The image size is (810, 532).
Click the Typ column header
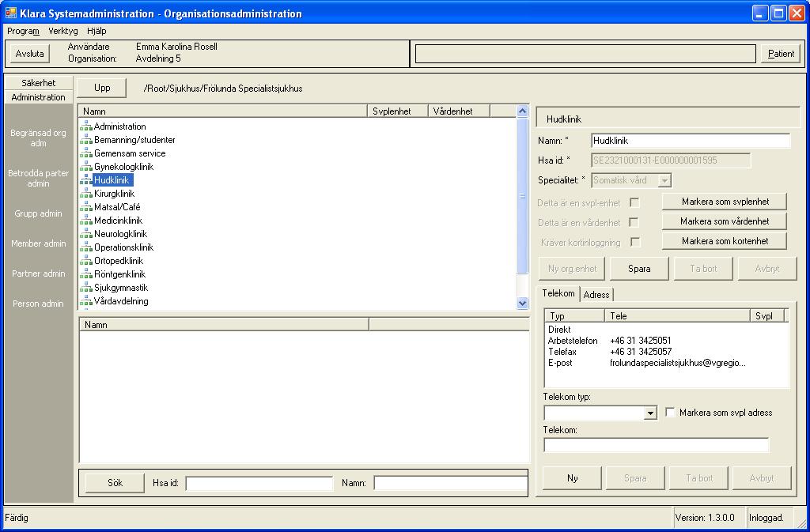(574, 315)
